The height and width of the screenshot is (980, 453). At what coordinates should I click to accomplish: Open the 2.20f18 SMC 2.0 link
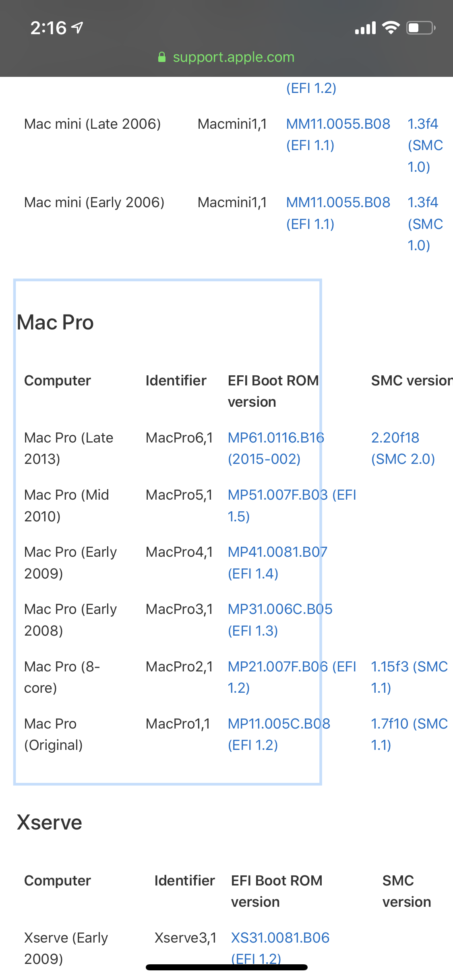pos(395,438)
